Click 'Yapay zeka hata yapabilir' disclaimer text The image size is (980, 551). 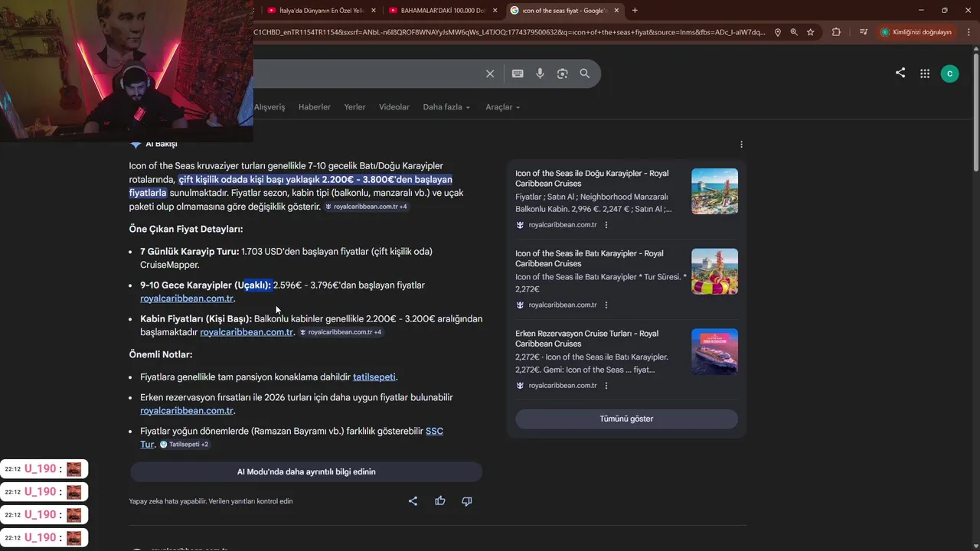tap(211, 501)
